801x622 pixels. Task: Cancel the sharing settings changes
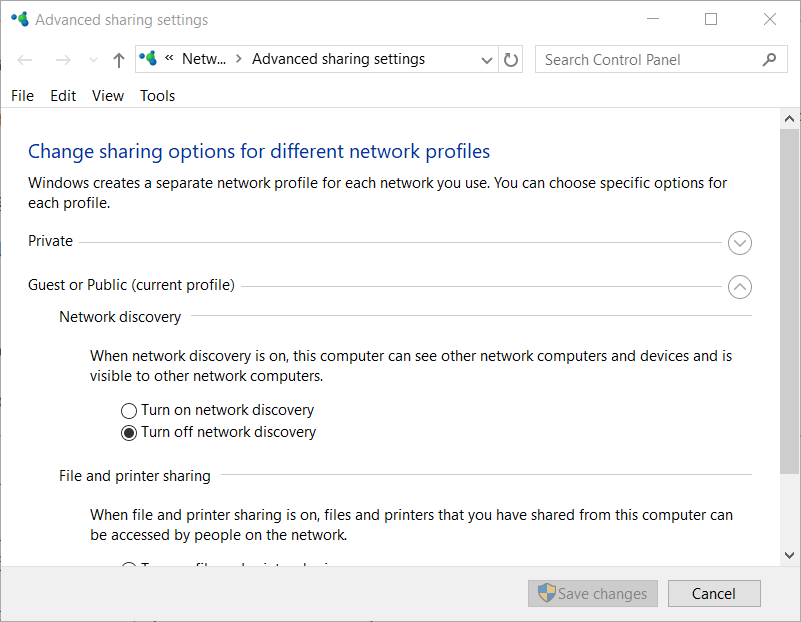coord(714,593)
